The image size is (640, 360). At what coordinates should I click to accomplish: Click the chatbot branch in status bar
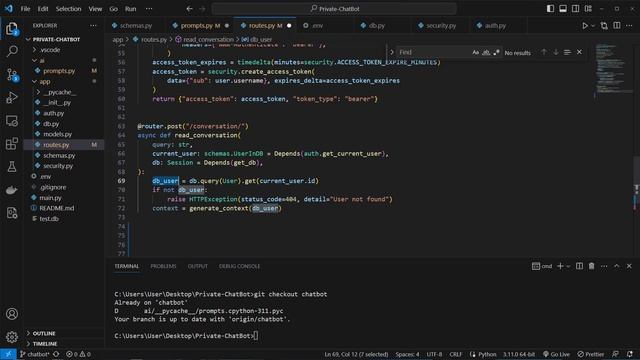click(34, 354)
